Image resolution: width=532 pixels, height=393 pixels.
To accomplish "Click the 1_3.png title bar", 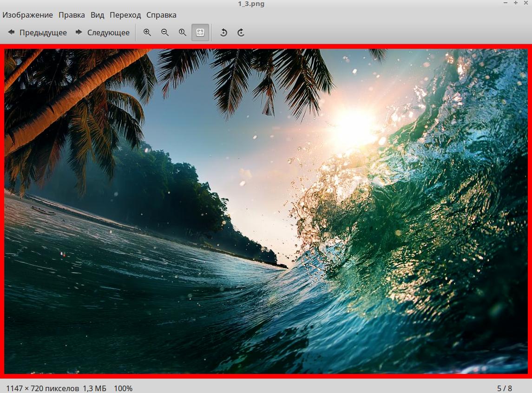I will (251, 4).
